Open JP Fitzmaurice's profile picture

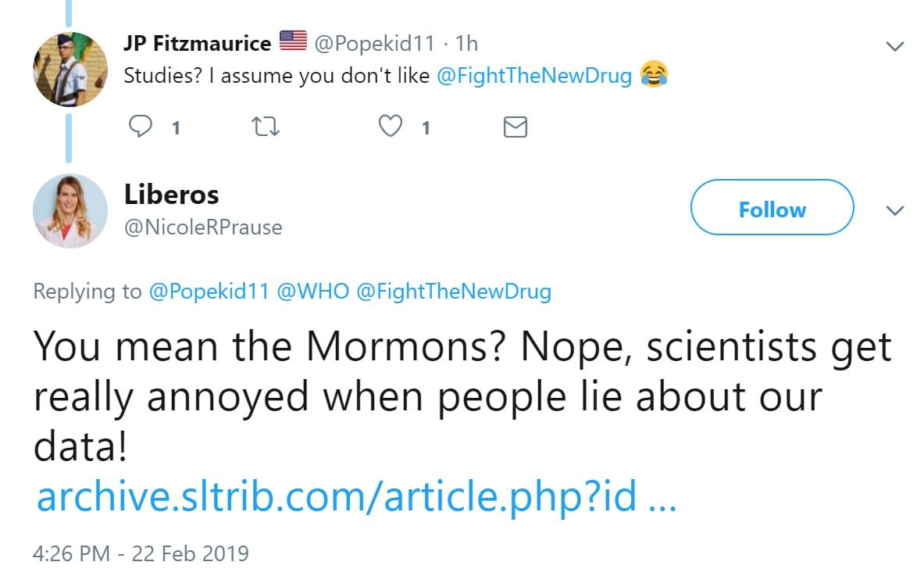[x=70, y=70]
